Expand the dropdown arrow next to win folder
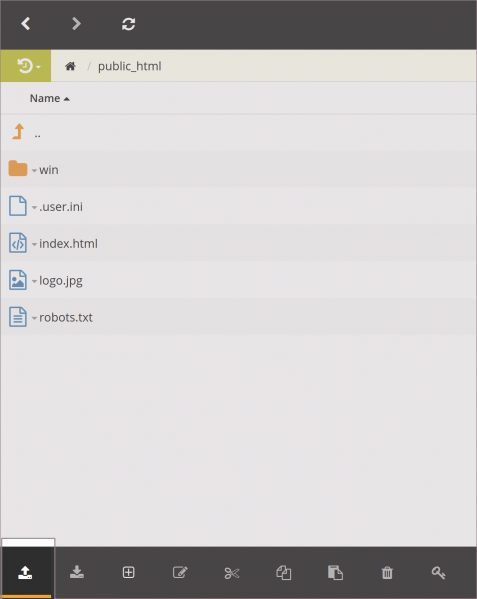The width and height of the screenshot is (477, 599). click(34, 170)
